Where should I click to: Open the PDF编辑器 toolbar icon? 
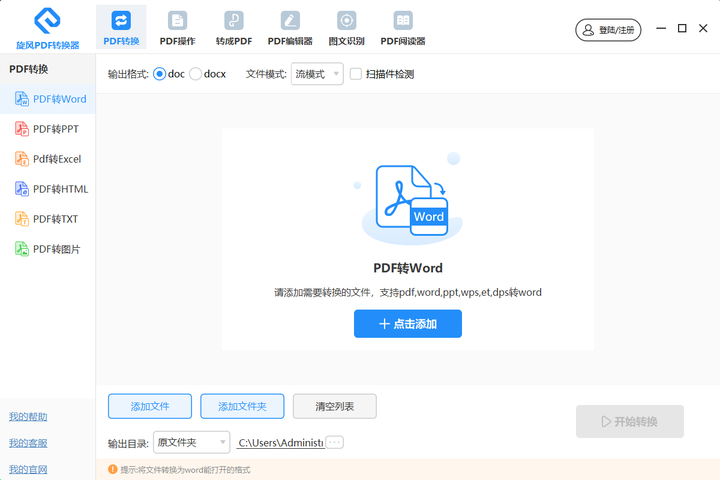[x=290, y=21]
